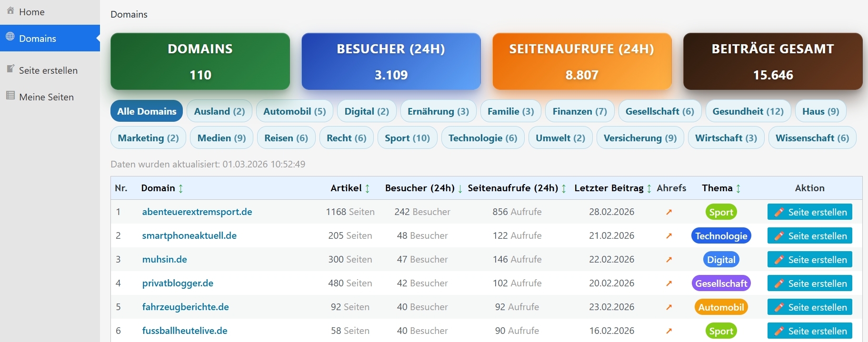The image size is (868, 342).
Task: Filter domains by Ausland (2)
Action: pyautogui.click(x=219, y=111)
